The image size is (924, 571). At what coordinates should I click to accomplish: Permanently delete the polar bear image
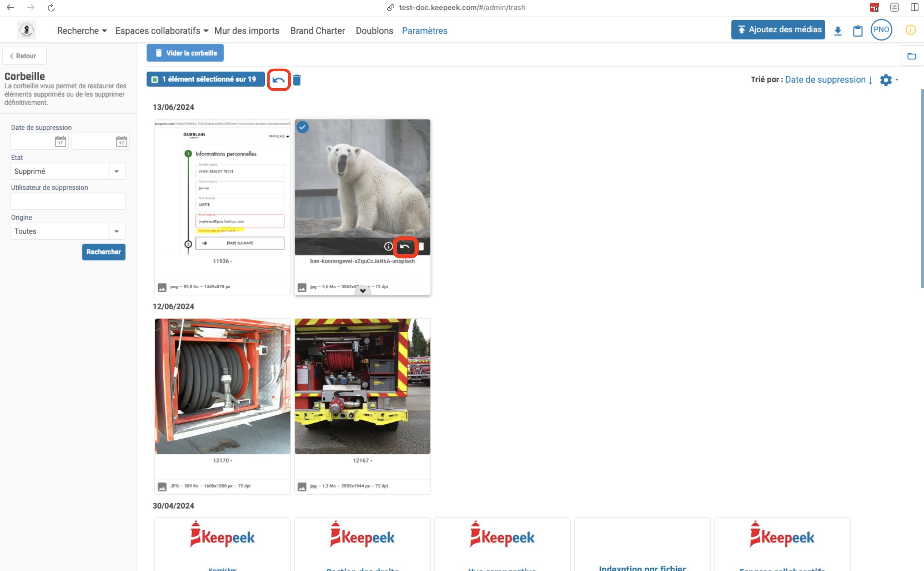421,246
